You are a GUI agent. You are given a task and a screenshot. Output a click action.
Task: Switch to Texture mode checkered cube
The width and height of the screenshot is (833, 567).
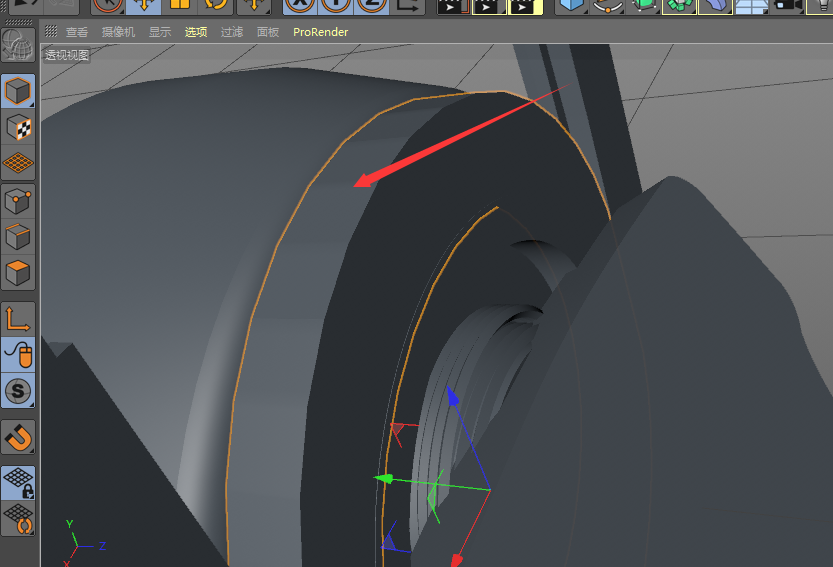(x=18, y=128)
